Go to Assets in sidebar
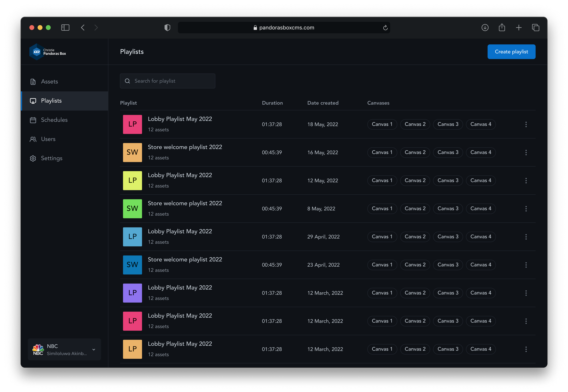 tap(49, 82)
